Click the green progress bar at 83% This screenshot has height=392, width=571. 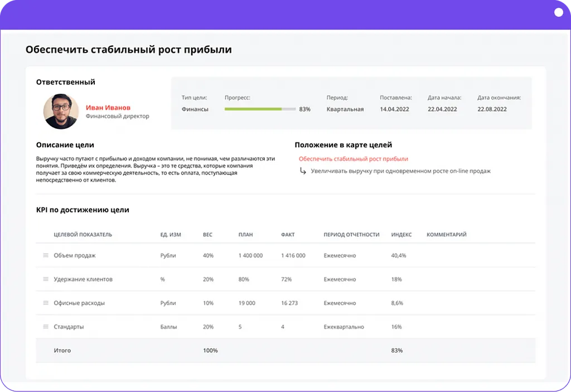point(260,109)
